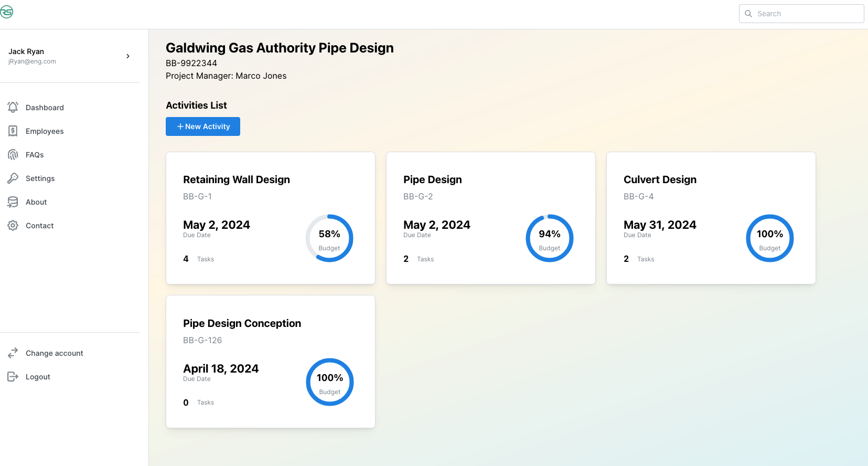This screenshot has width=868, height=466.
Task: Click the Employees receipt icon
Action: (13, 131)
